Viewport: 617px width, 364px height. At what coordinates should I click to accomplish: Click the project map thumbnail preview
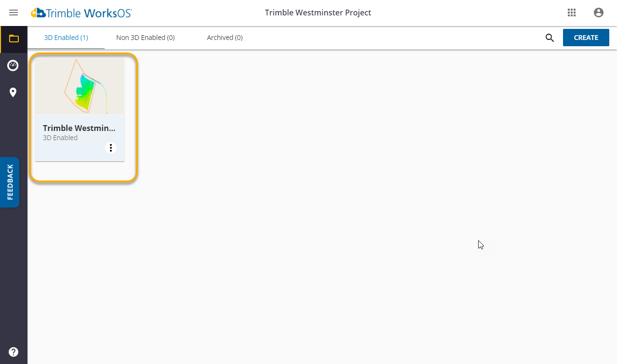80,86
